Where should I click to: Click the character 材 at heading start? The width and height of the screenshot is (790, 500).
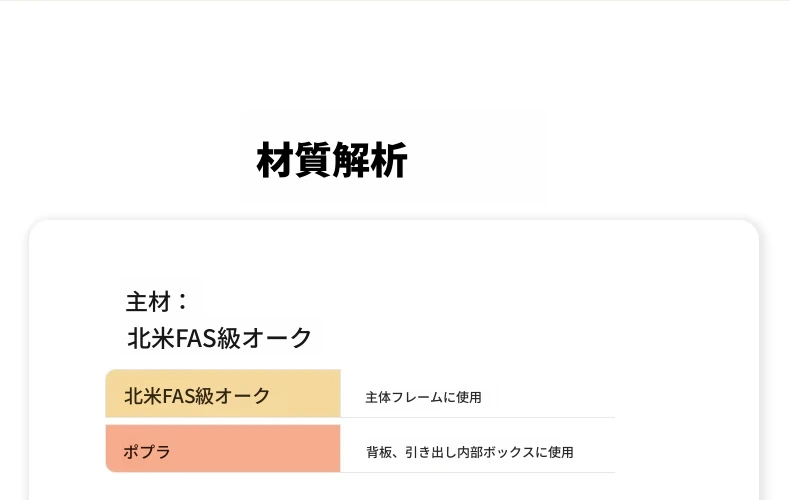point(275,160)
